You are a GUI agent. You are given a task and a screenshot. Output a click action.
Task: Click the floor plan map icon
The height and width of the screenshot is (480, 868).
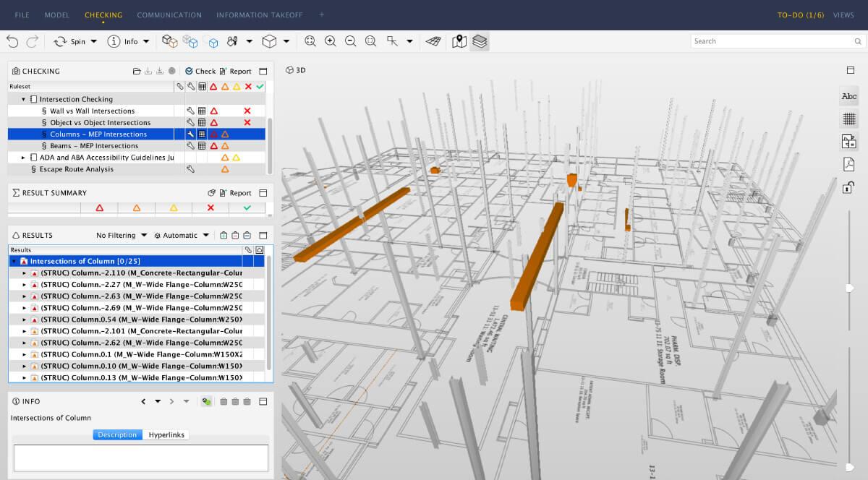click(459, 42)
